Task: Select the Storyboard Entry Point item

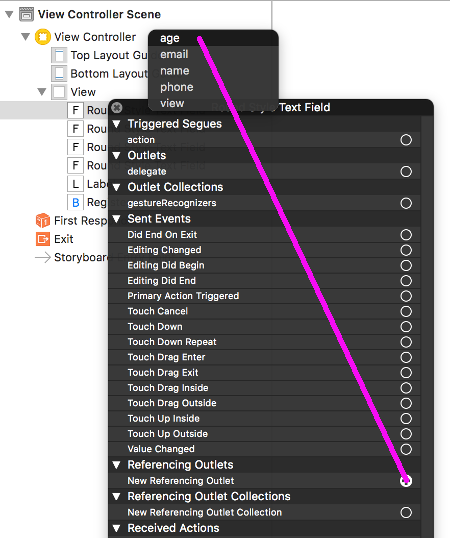Action: pos(72,257)
